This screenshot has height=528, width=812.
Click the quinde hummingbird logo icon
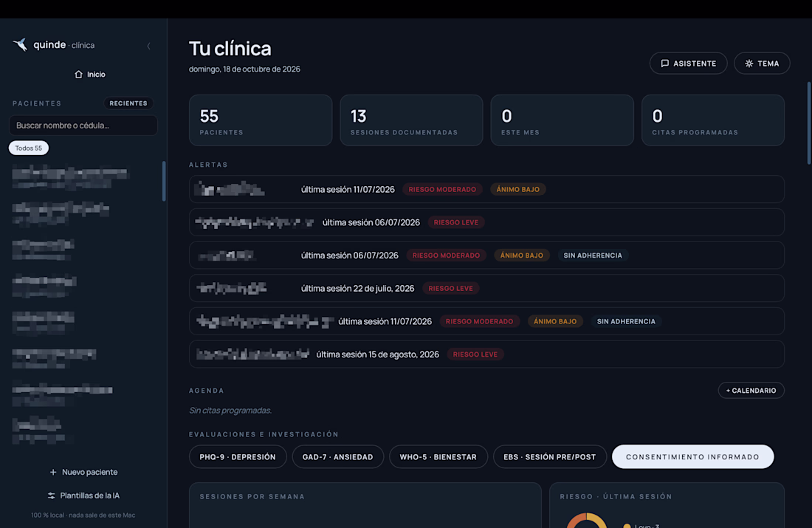coord(20,44)
